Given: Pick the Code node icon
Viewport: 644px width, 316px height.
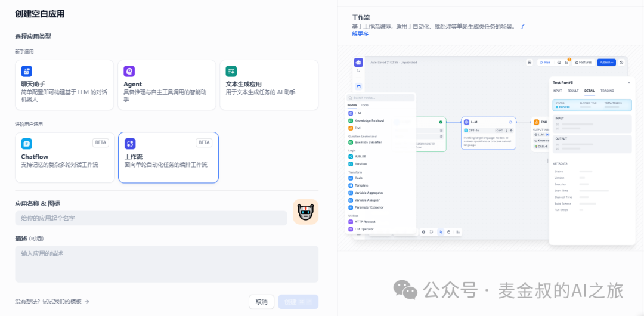Looking at the screenshot, I should (x=351, y=178).
